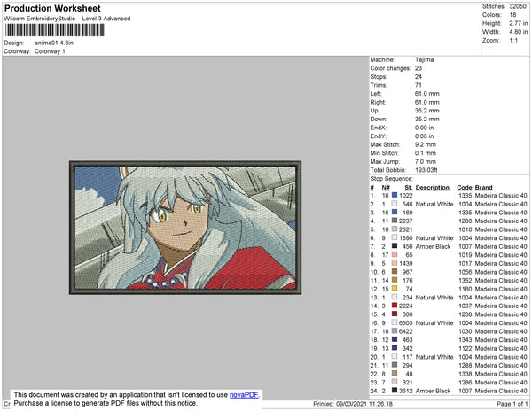Click 'Wilcom EmbroideryStudio – Level 3 Advanced' text
The width and height of the screenshot is (532, 411).
coord(67,19)
